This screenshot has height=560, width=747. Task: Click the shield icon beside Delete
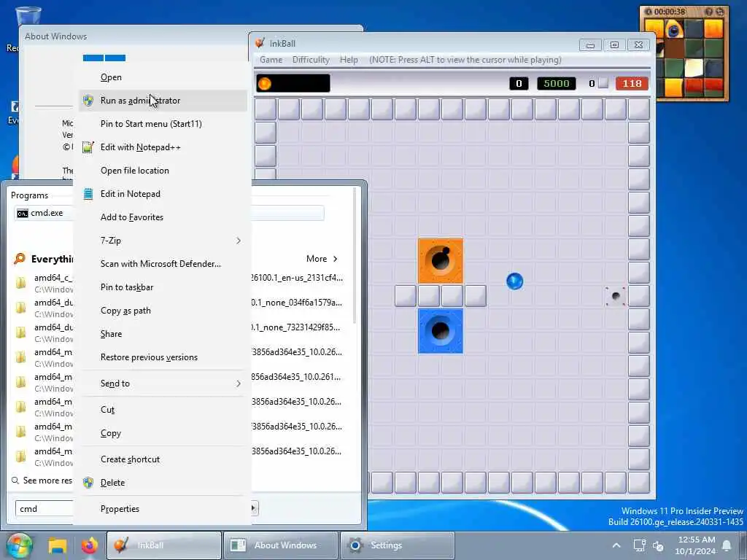click(x=88, y=483)
